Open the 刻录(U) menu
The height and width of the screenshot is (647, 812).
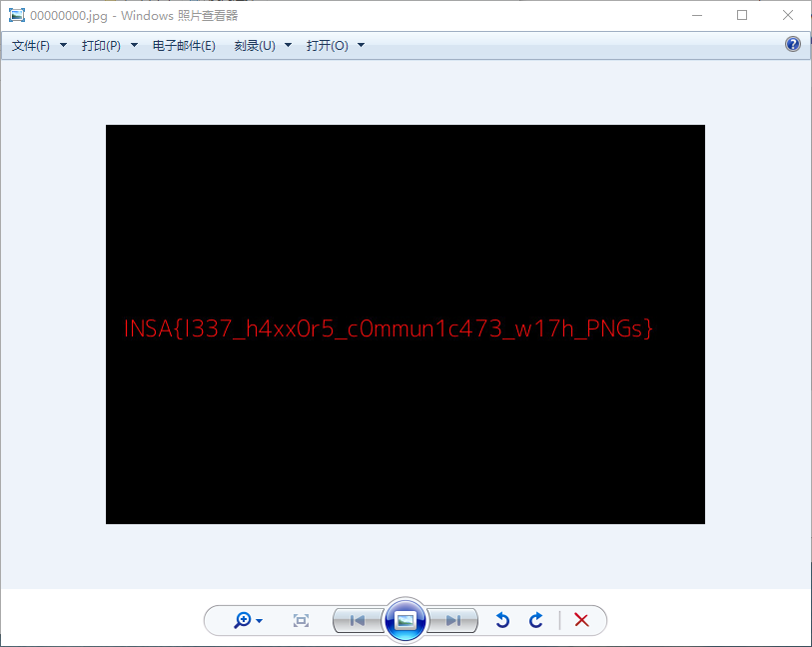pos(255,46)
